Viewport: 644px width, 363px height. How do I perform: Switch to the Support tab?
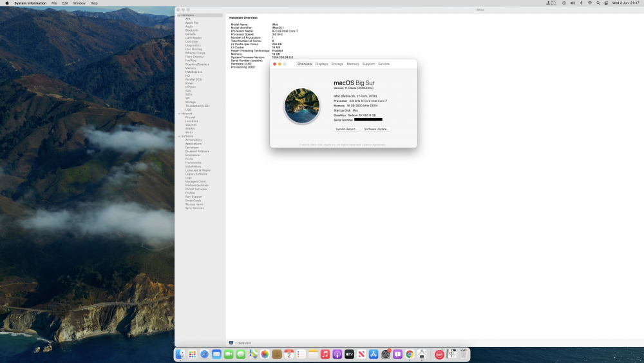[368, 64]
